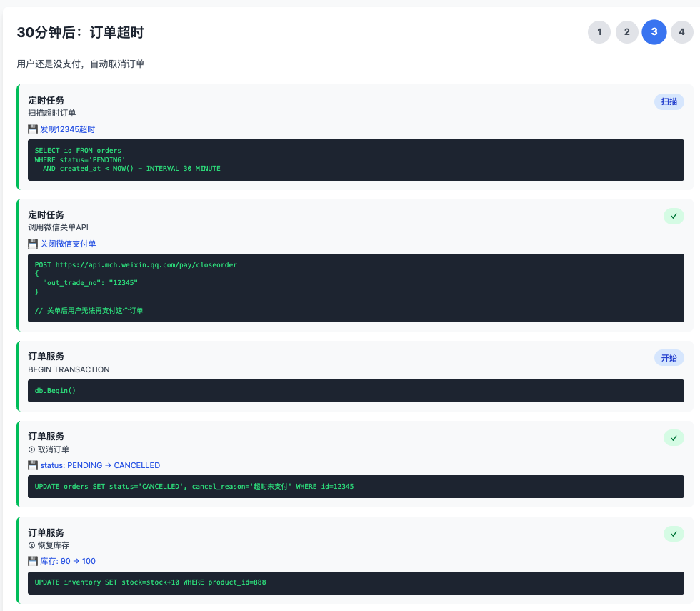Click the save icon beside 发现12345超时
The width and height of the screenshot is (700, 611).
pyautogui.click(x=33, y=129)
